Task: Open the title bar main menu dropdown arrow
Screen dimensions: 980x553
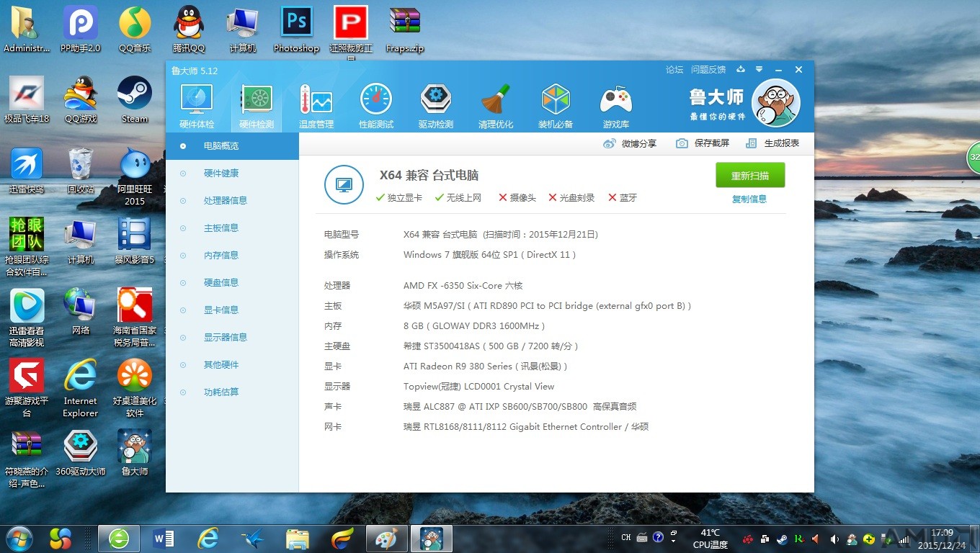Action: point(759,70)
